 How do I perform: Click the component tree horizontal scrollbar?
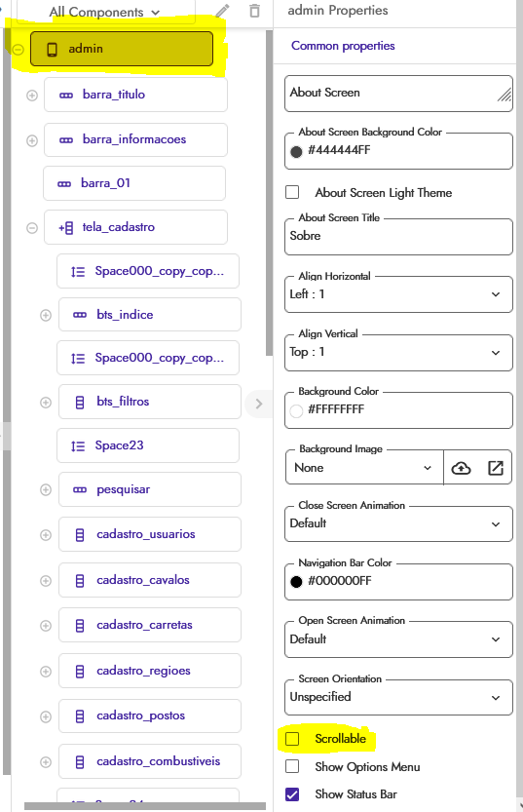point(145,806)
